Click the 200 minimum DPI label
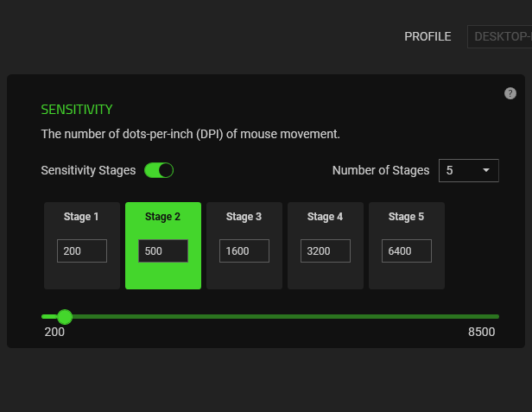Viewport: 532px width, 412px height. [x=54, y=332]
